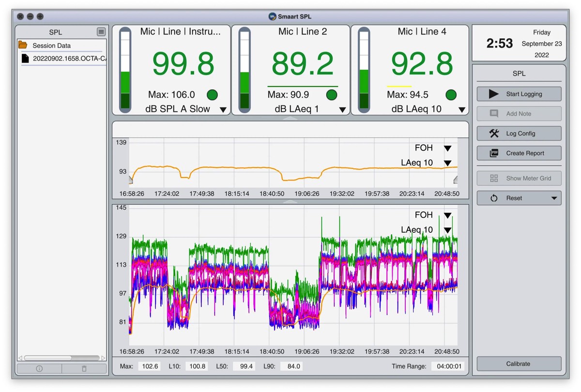The image size is (581, 392).
Task: Open the SPL panel list menu icon
Action: (x=101, y=32)
